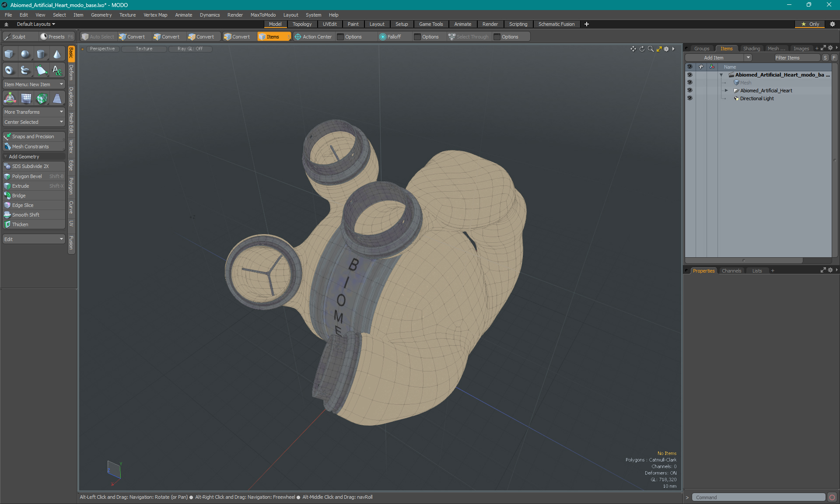
Task: Select the Text tool
Action: tap(57, 70)
